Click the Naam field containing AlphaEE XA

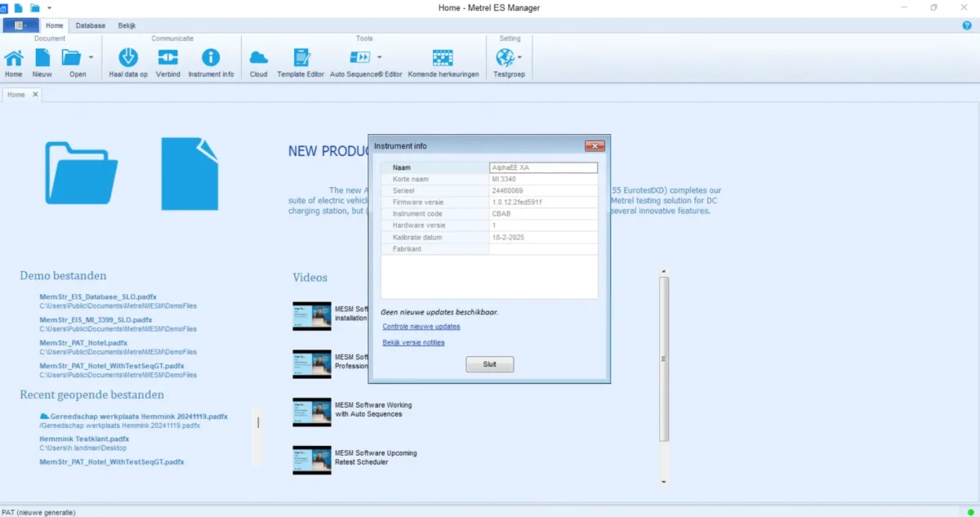click(x=543, y=167)
